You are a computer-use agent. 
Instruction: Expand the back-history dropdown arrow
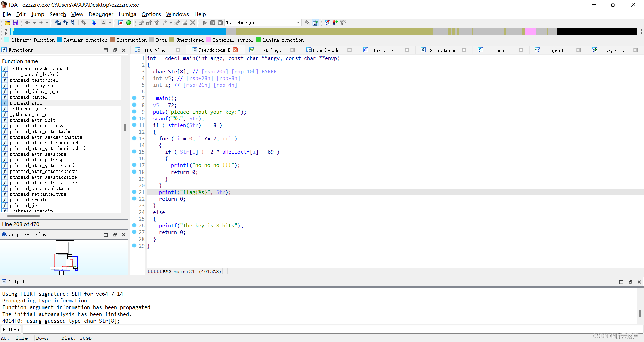pos(34,23)
